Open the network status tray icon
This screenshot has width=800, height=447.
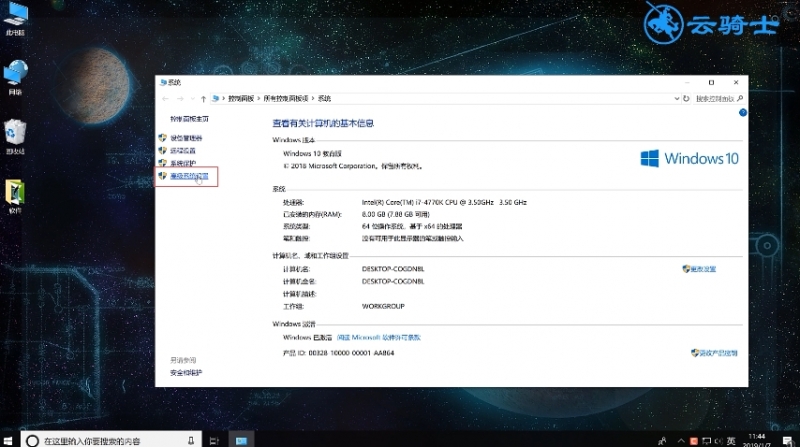pyautogui.click(x=707, y=441)
